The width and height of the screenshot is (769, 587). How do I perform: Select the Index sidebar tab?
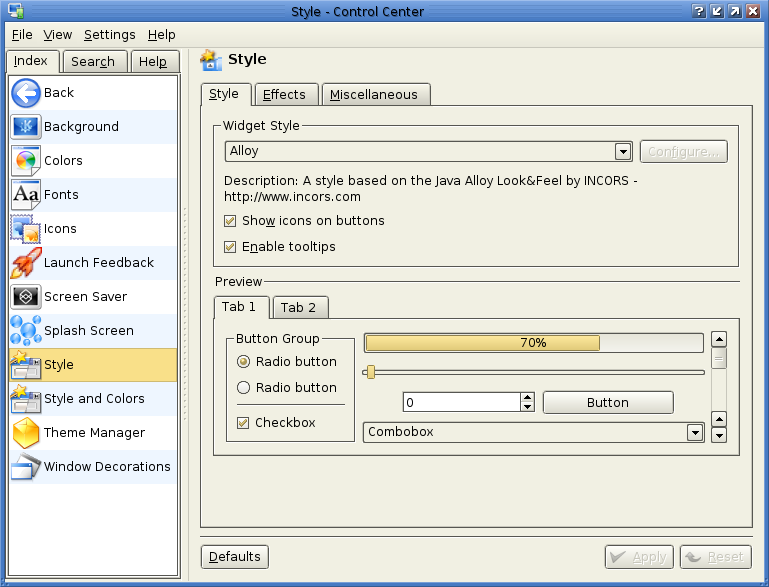[x=31, y=61]
